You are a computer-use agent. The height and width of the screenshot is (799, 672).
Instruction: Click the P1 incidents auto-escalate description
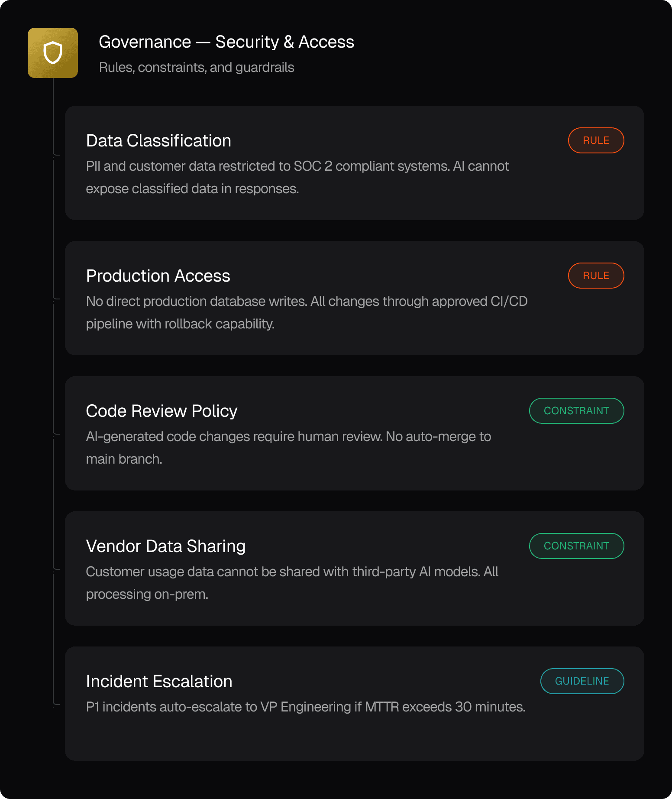(306, 707)
